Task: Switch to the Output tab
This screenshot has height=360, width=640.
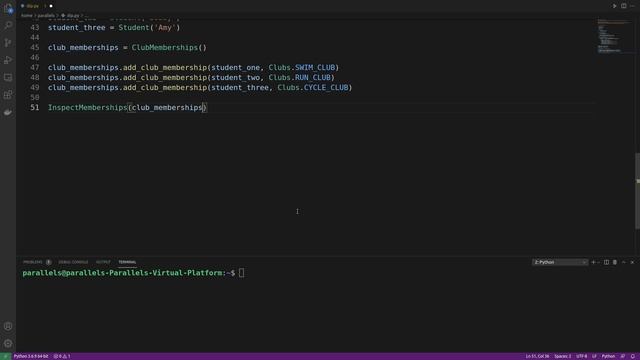Action: [103, 262]
